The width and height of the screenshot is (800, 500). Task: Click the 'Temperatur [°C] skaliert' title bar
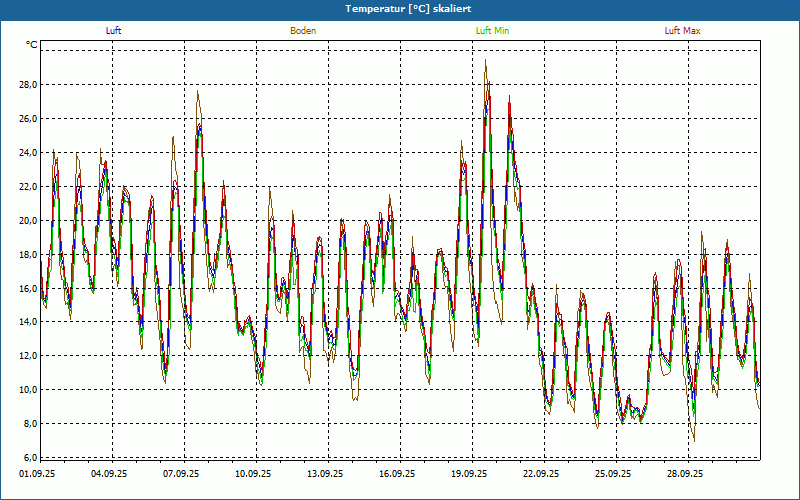click(400, 8)
